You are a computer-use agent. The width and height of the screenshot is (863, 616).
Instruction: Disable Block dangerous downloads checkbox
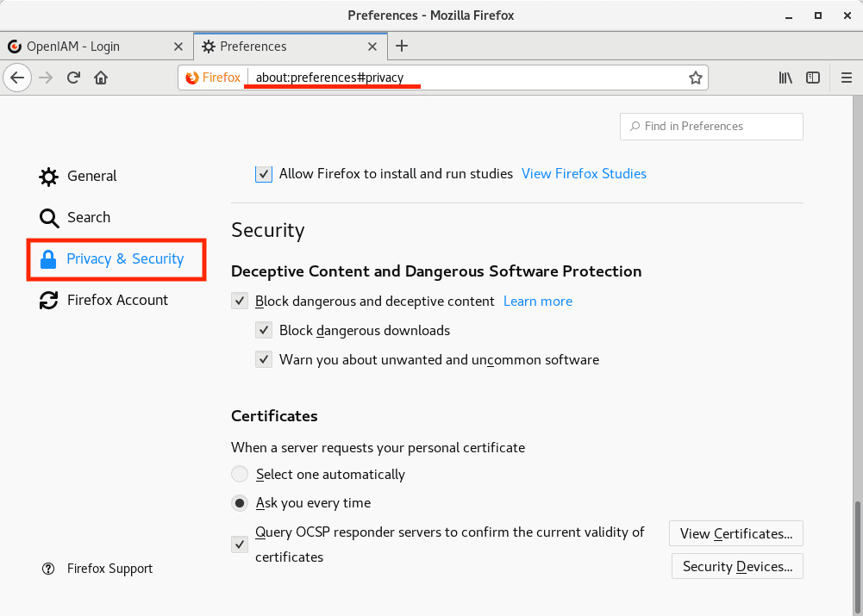[x=264, y=331]
